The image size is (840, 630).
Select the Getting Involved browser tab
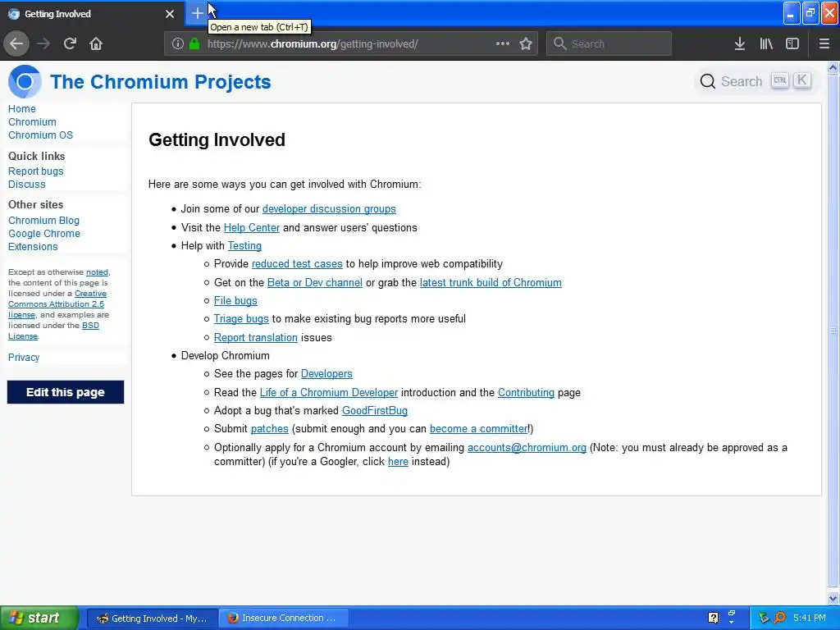[92, 14]
